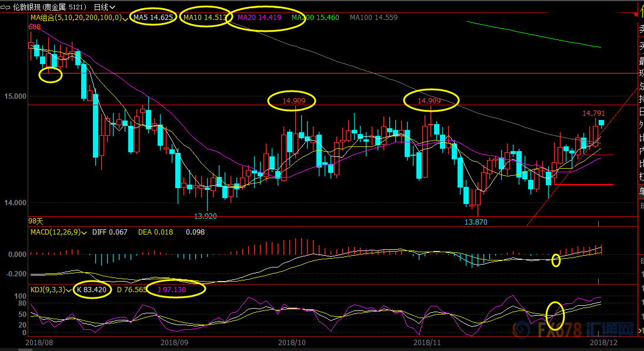Click the MA5 14.625 legend label
This screenshot has height=351, width=644.
click(153, 18)
